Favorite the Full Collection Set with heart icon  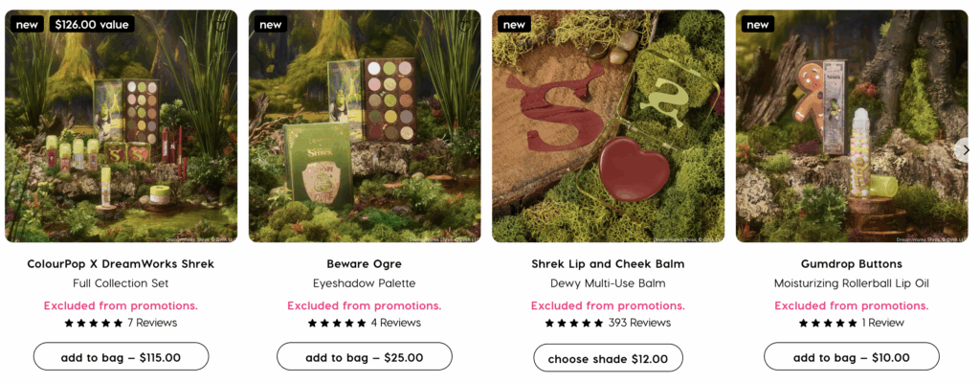point(221,25)
